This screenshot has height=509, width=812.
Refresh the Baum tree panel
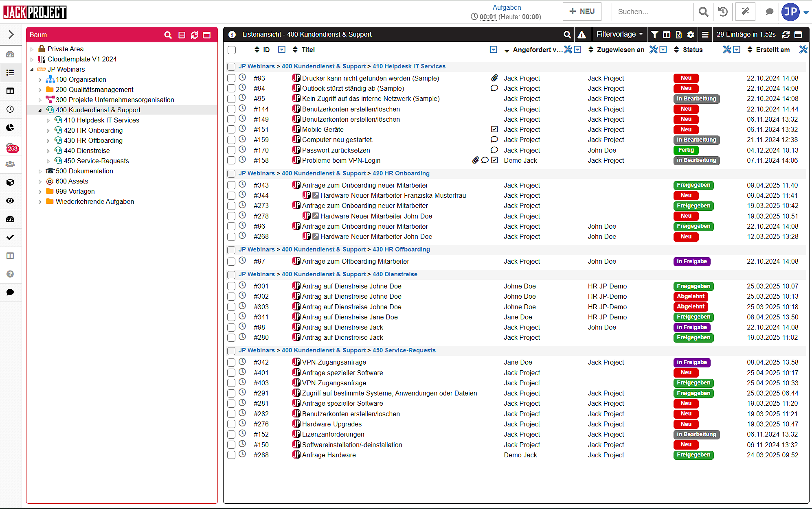195,35
